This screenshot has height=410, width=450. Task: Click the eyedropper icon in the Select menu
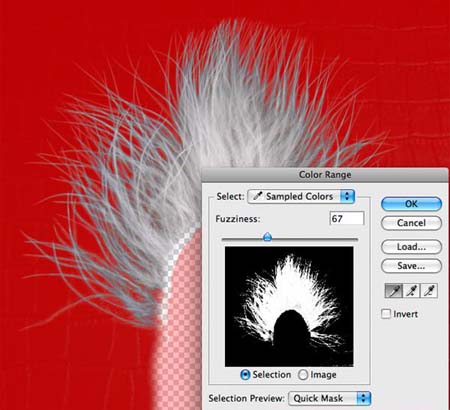point(258,196)
